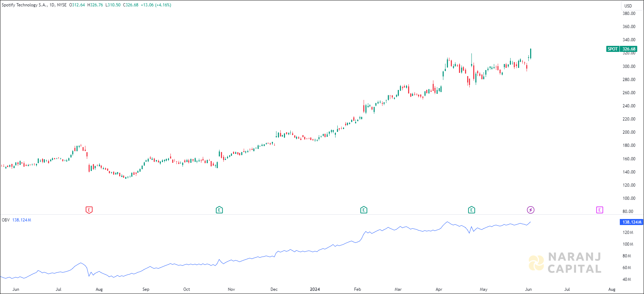The width and height of the screenshot is (644, 294).
Task: Click the 180.00 price axis label
Action: (629, 145)
